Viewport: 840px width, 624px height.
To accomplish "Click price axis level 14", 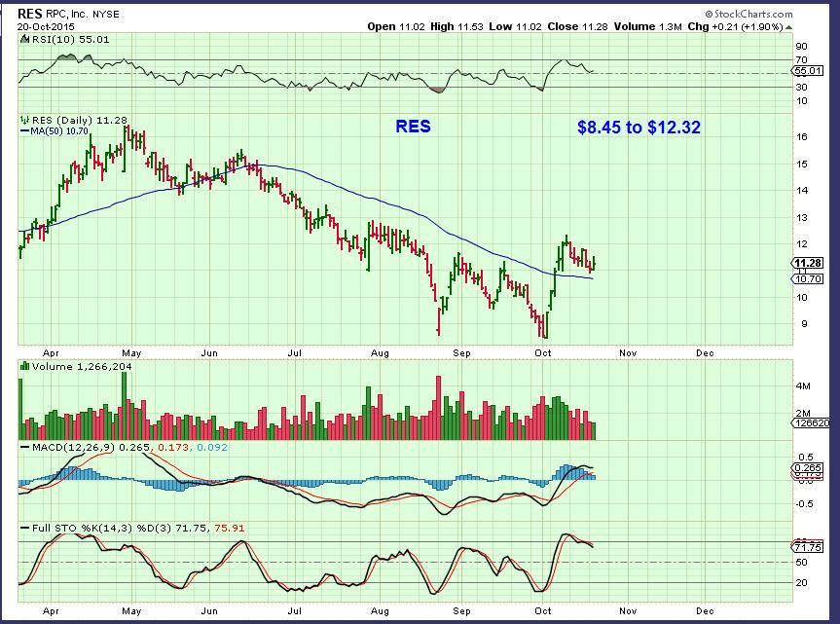I will (x=801, y=190).
